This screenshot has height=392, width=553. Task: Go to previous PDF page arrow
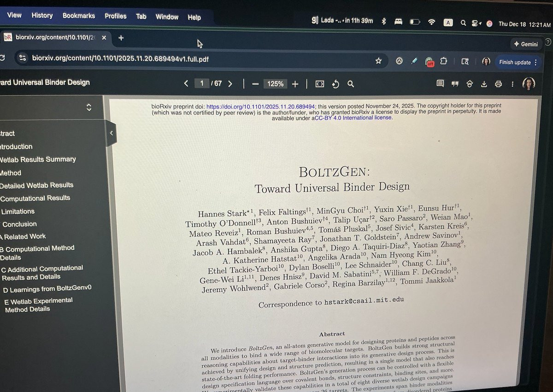pyautogui.click(x=186, y=83)
